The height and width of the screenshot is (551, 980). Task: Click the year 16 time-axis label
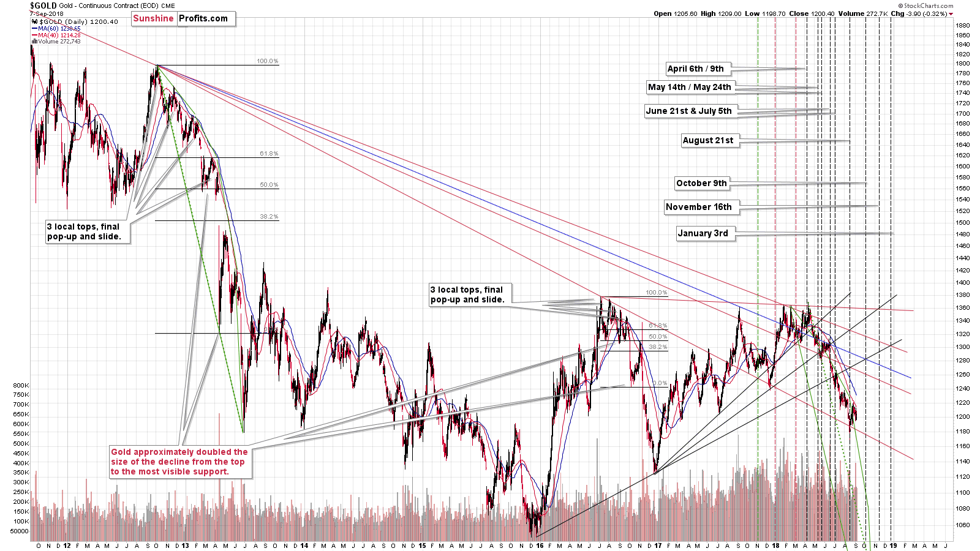(x=540, y=545)
